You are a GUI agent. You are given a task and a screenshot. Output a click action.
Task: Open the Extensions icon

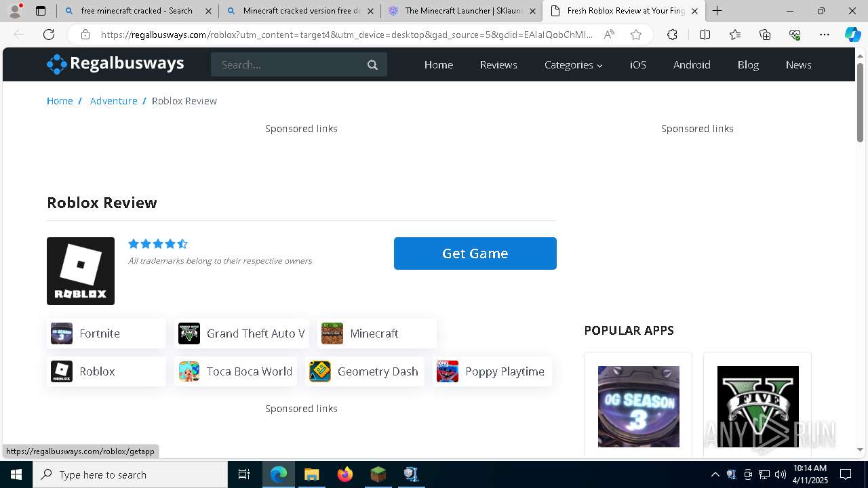pyautogui.click(x=672, y=35)
